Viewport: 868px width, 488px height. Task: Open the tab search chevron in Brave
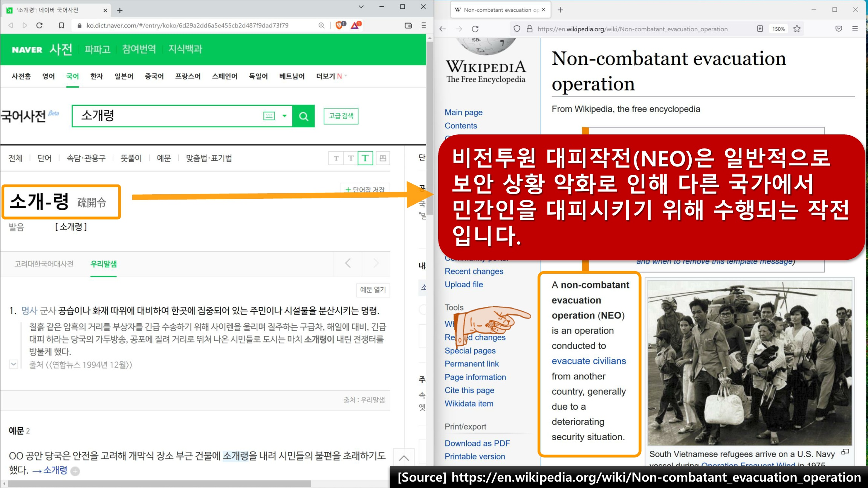point(361,7)
